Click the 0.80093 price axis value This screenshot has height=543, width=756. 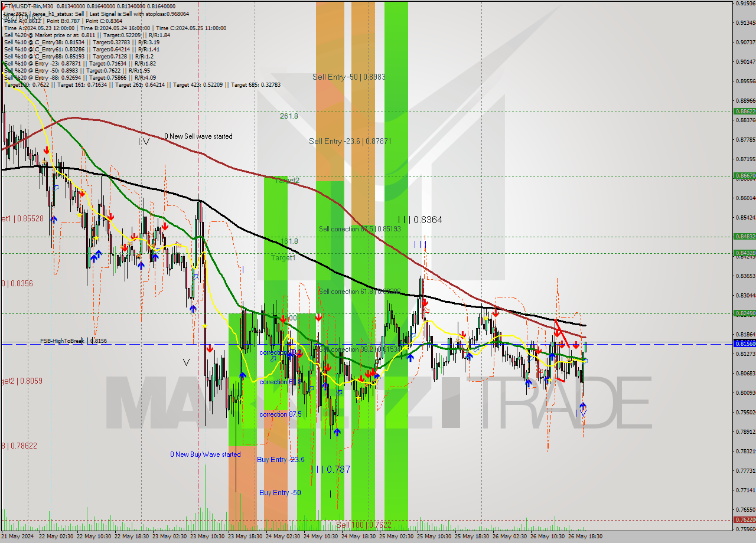745,392
